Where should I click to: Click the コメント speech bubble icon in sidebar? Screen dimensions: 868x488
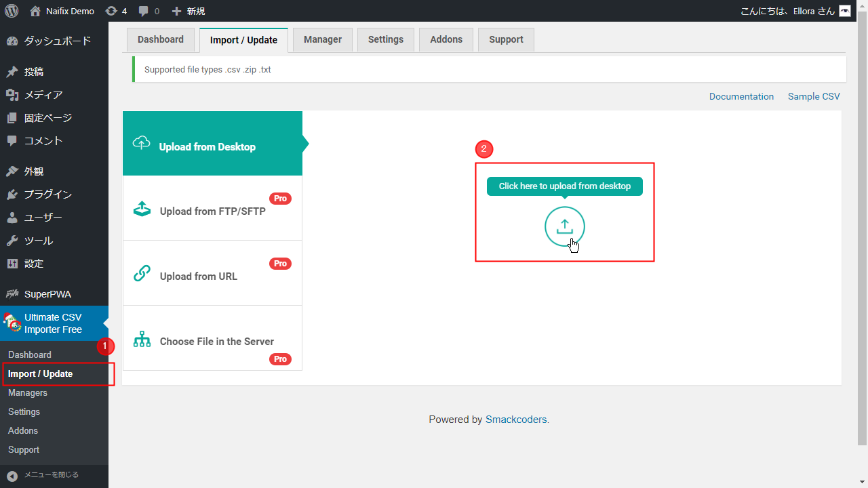pos(12,141)
